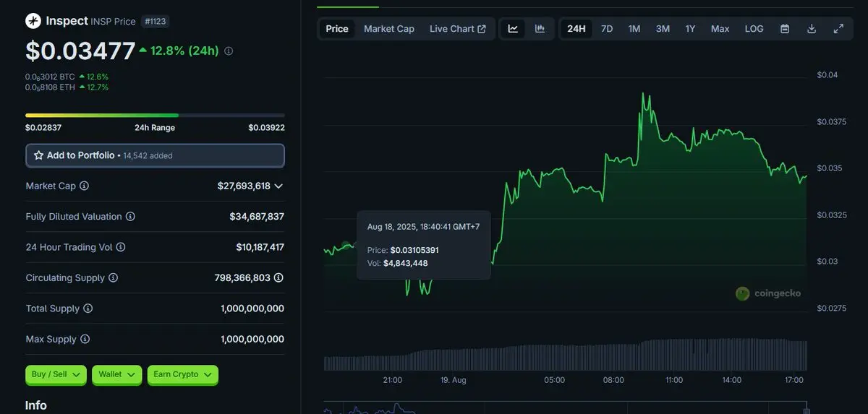This screenshot has height=414, width=868.
Task: Click the $0.03922 range high value
Action: click(266, 128)
